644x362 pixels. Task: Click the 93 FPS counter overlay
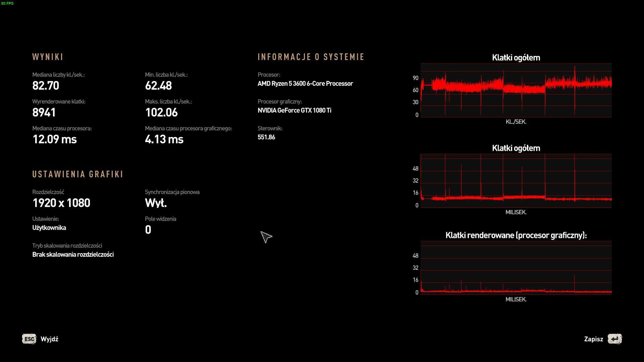coord(7,3)
